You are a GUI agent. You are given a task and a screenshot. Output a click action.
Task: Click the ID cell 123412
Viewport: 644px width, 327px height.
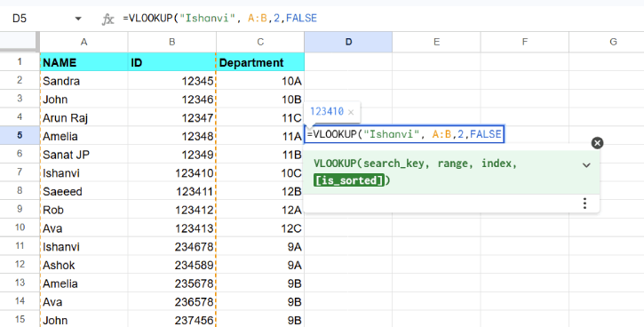point(172,210)
